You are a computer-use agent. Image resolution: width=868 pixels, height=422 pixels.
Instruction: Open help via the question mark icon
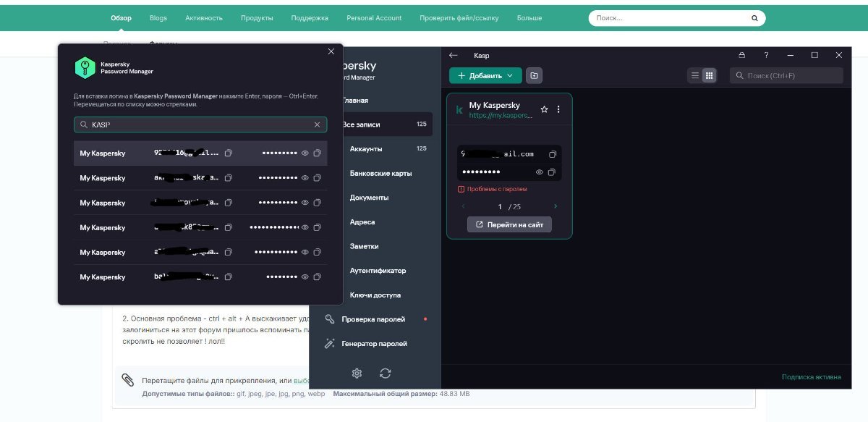pyautogui.click(x=766, y=55)
